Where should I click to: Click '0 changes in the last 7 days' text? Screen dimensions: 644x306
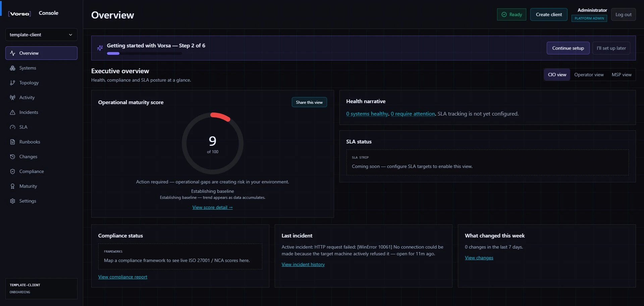[x=494, y=247]
